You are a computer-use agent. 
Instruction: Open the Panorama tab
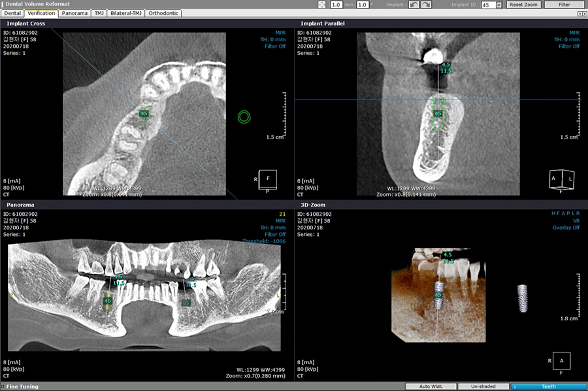(x=74, y=13)
